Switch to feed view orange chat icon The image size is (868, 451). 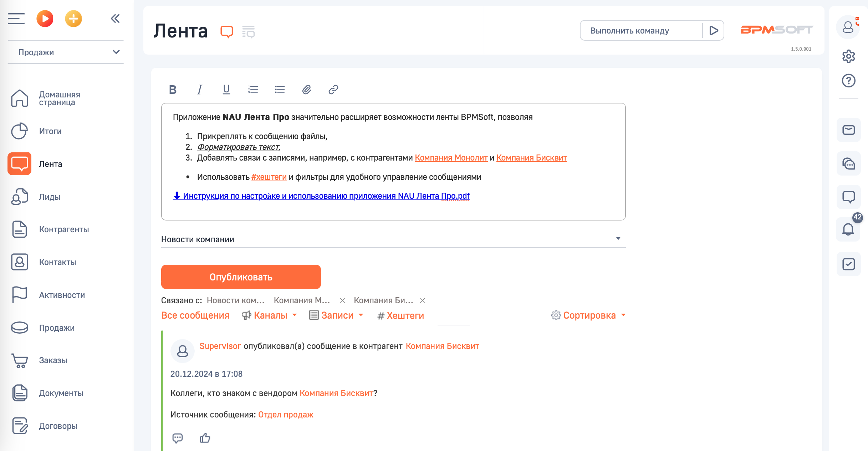pos(227,32)
